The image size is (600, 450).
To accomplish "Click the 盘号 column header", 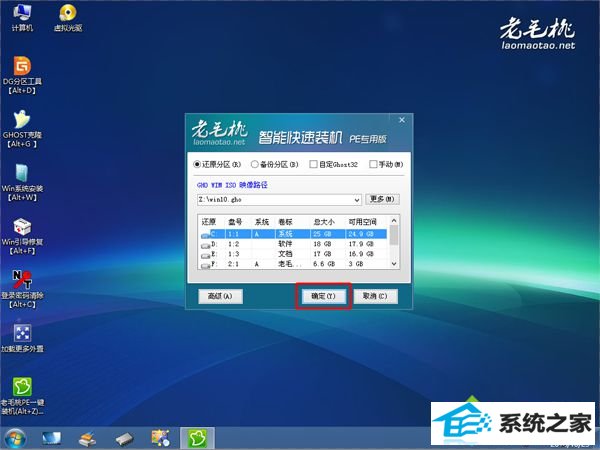I will point(235,222).
